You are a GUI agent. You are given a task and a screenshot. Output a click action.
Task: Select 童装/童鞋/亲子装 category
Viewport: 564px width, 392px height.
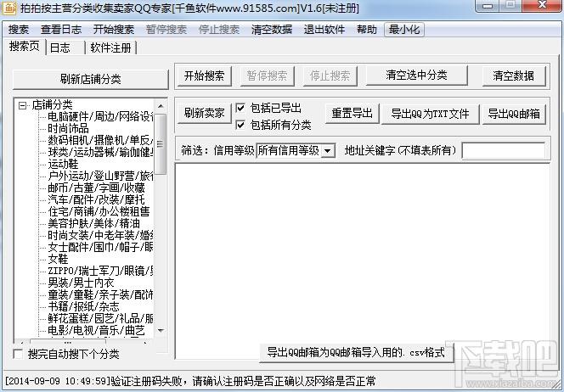point(100,294)
